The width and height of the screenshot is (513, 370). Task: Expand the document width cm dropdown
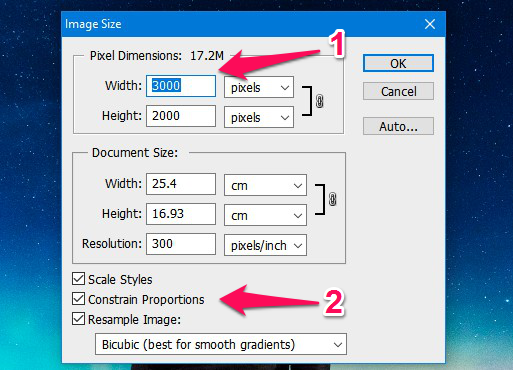coord(265,185)
